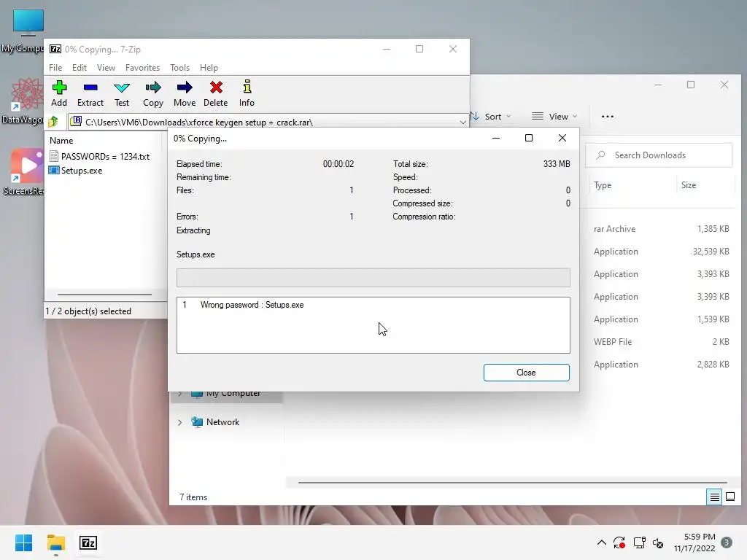This screenshot has height=560, width=747.
Task: Click the Copy toolbar icon
Action: 153,93
